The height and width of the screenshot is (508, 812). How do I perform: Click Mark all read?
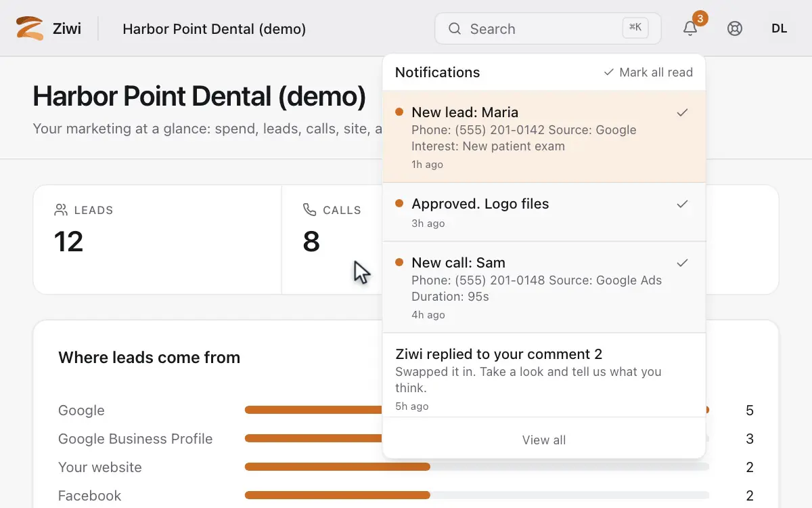click(x=648, y=72)
